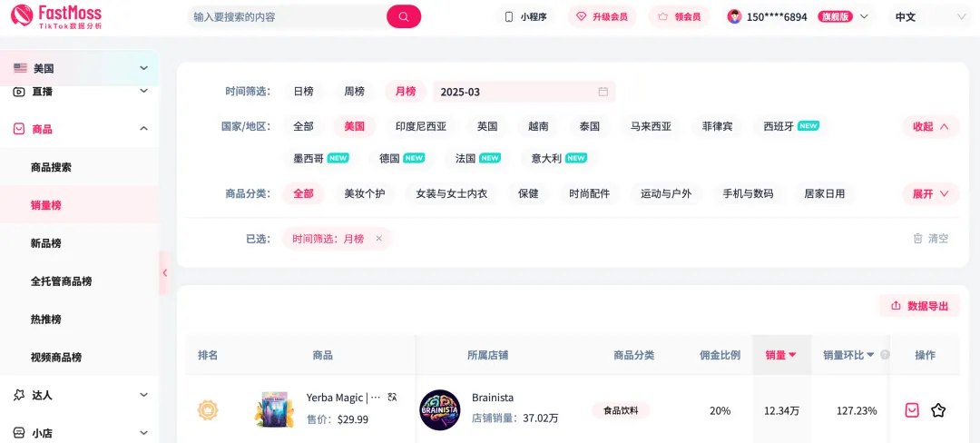Viewport: 980px width, 443px height.
Task: Click the 商品 bag icon in sidebar
Action: coord(19,129)
